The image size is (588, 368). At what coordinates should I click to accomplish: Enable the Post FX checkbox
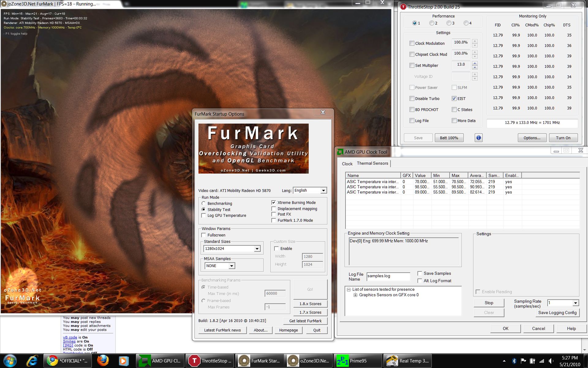274,214
